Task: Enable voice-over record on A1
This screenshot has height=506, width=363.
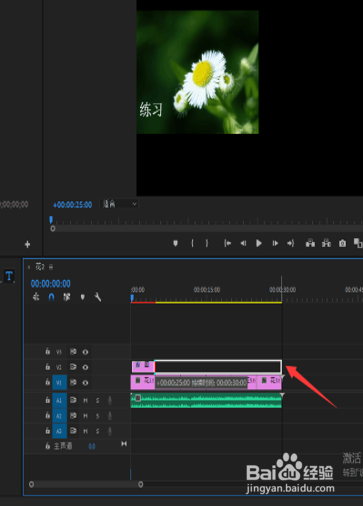Action: (x=110, y=400)
